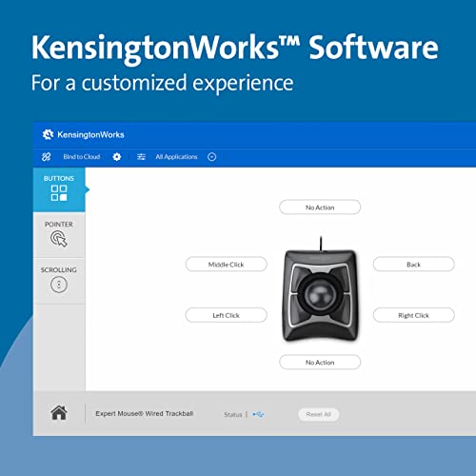The width and height of the screenshot is (476, 476).
Task: Click the USB status icon
Action: pos(258,414)
